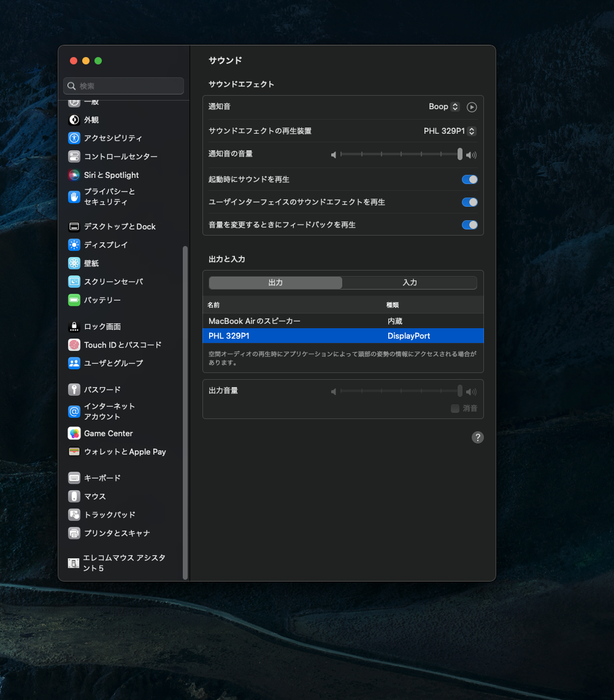Toggle 起動時にサウンドを再生 switch

pyautogui.click(x=469, y=180)
